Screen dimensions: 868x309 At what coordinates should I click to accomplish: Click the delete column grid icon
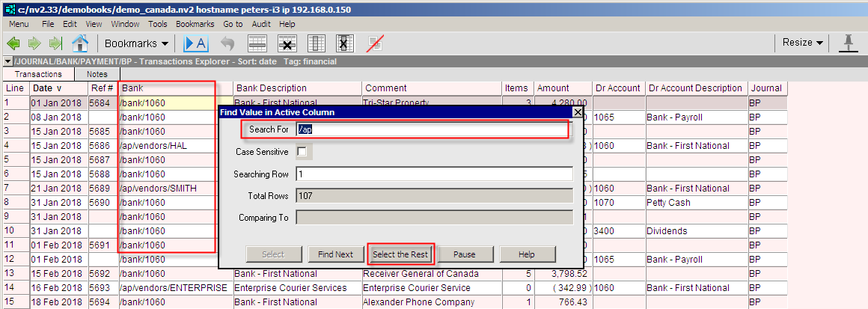[x=345, y=43]
